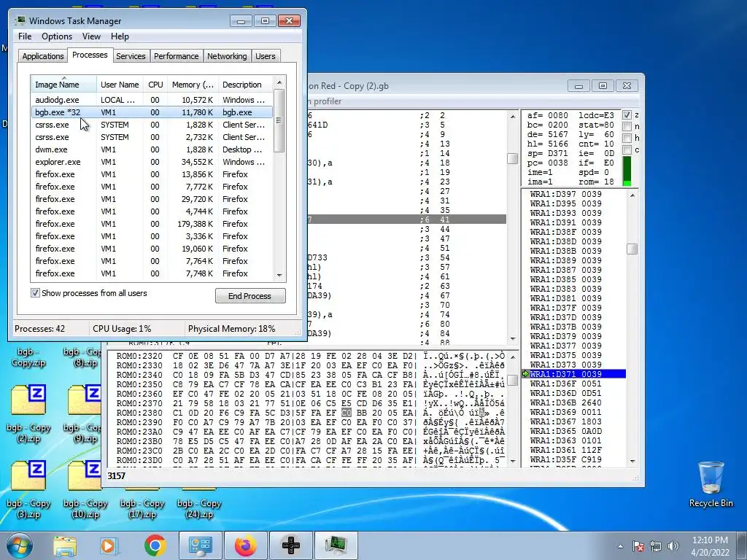Select the audiodg.exe process row
747x560 pixels.
(x=152, y=100)
